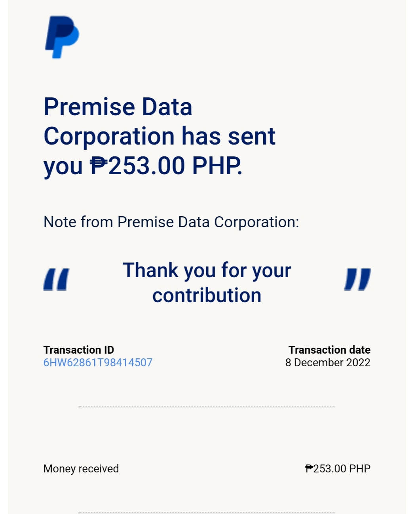The width and height of the screenshot is (420, 514).
Task: Select the ₱253.00 PHP received amount
Action: (x=338, y=468)
